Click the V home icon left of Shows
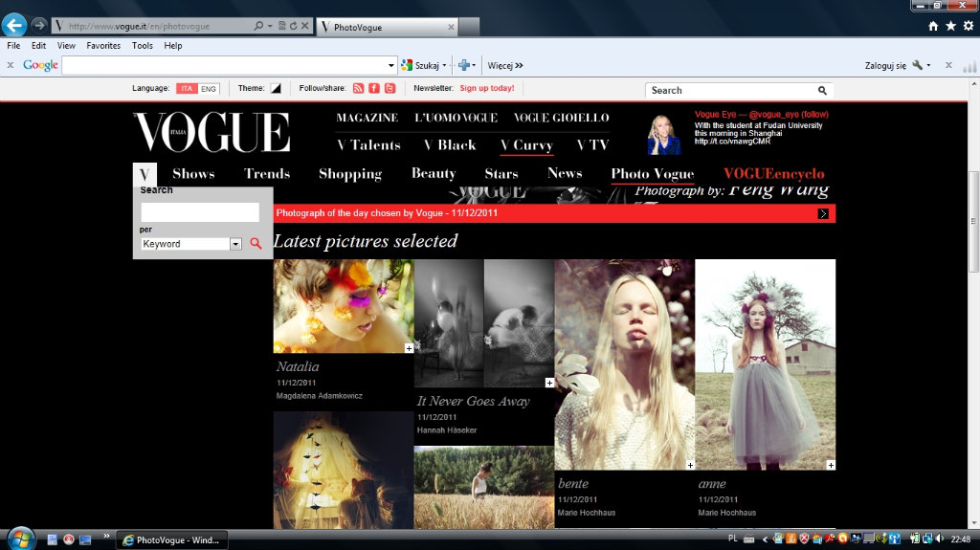Screen dimensions: 980x550 point(145,174)
